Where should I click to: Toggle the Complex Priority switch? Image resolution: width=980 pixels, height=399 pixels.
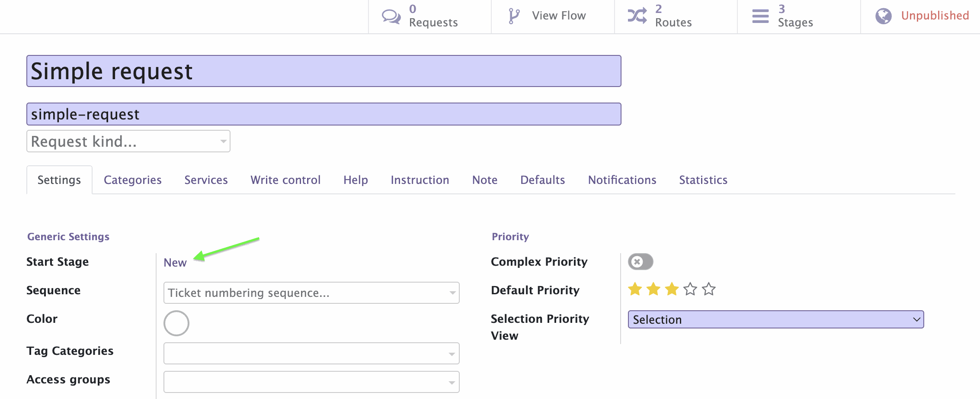[641, 262]
